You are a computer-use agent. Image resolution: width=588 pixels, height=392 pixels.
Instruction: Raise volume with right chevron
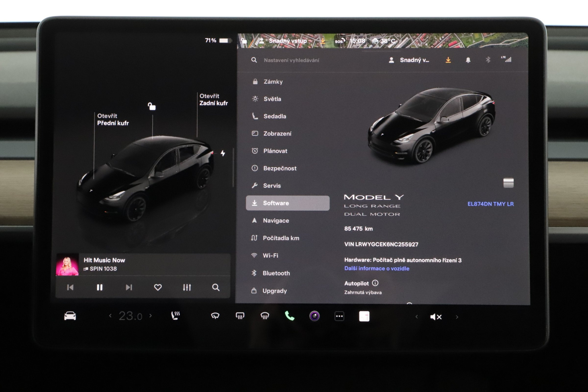coord(457,317)
